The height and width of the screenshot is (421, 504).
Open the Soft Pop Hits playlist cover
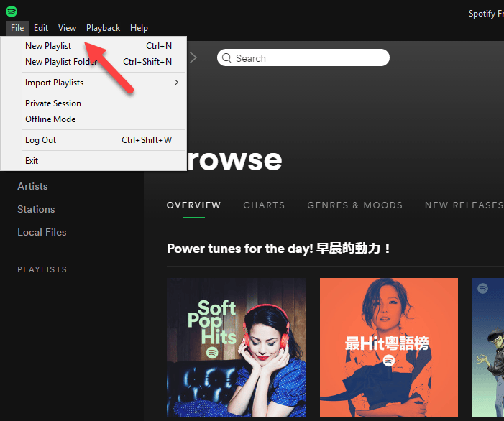pyautogui.click(x=236, y=347)
